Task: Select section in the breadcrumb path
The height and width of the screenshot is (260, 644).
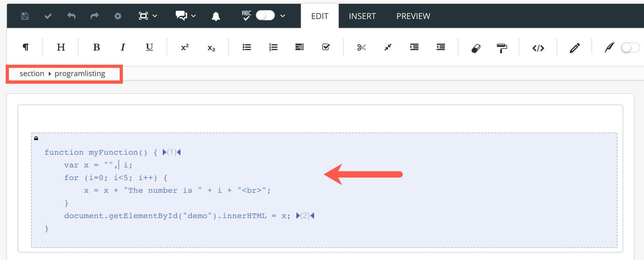Action: [x=32, y=74]
